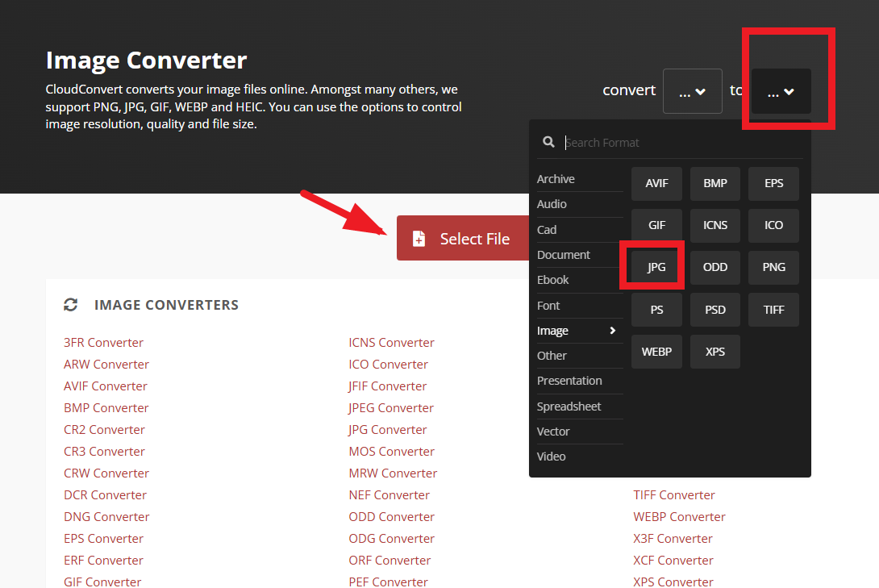Select the Presentation category

tap(579, 381)
